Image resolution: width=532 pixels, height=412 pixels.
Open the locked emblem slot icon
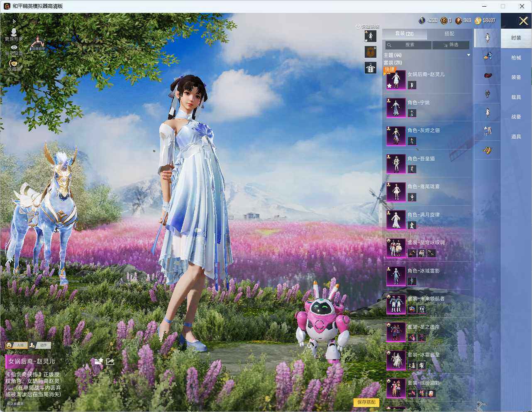click(370, 52)
